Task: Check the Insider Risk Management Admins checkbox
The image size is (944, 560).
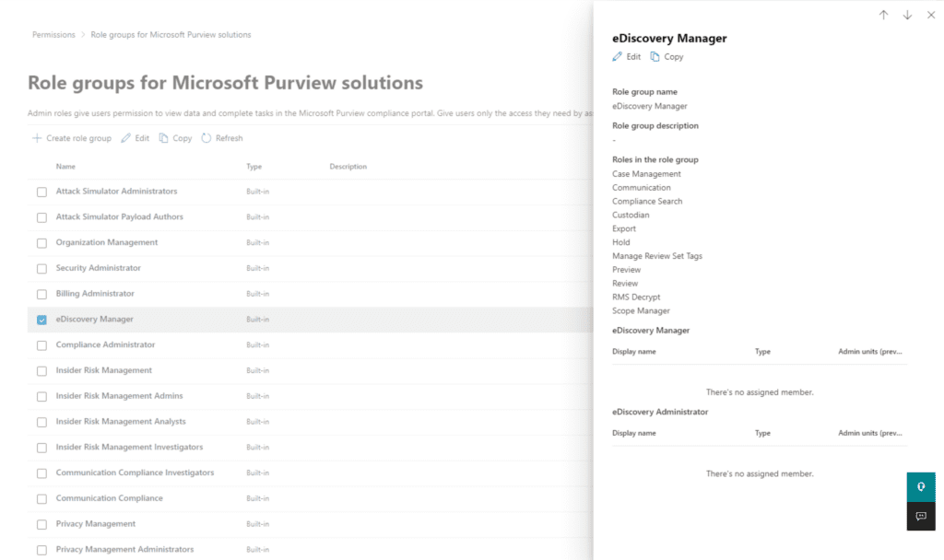Action: pos(41,396)
